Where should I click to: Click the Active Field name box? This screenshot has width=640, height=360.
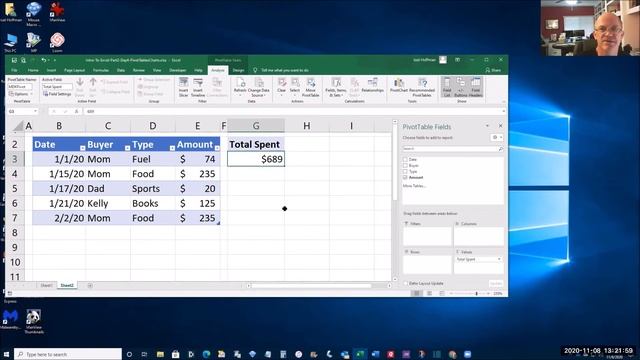click(x=57, y=87)
